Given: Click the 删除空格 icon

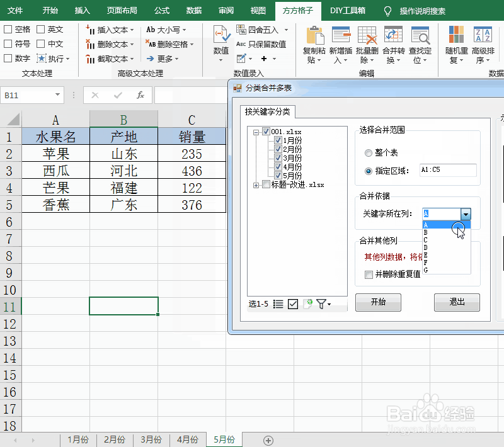Looking at the screenshot, I should (x=151, y=43).
